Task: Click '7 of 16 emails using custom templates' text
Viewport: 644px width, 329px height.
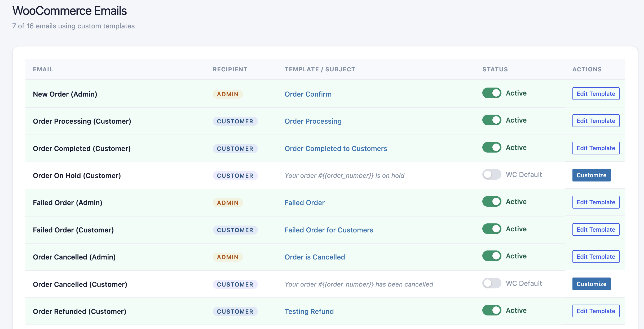Action: pos(73,26)
